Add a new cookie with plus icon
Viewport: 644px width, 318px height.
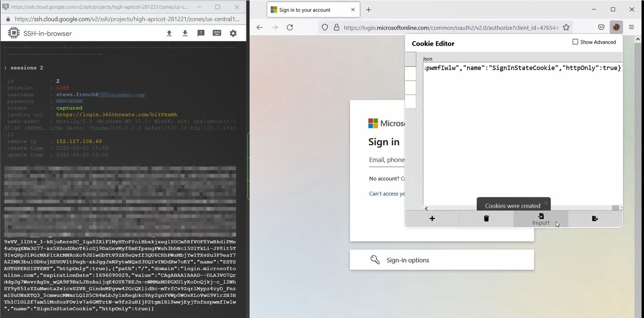pos(432,219)
